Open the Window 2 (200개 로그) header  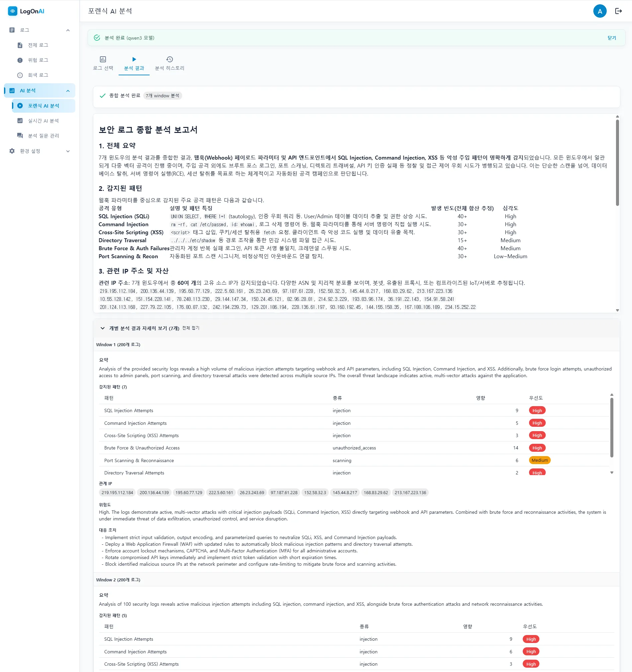[x=356, y=580]
